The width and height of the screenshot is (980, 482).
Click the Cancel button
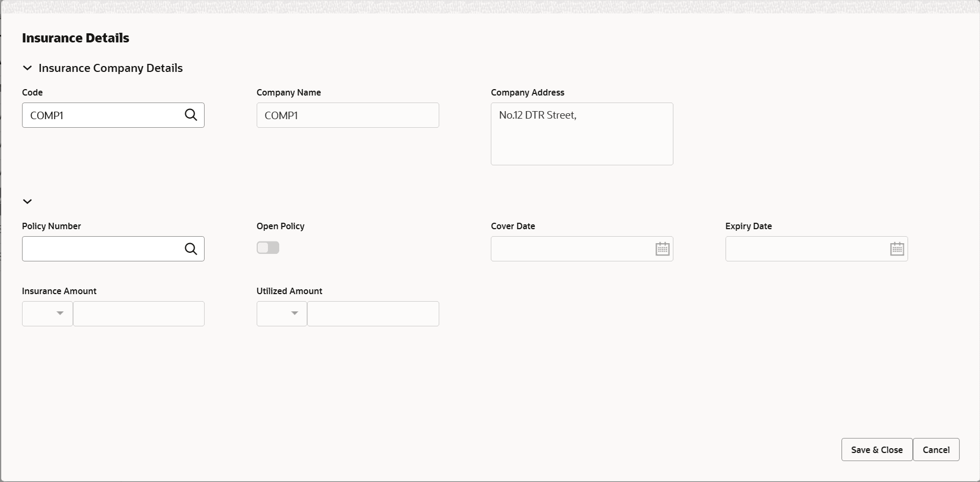click(936, 450)
